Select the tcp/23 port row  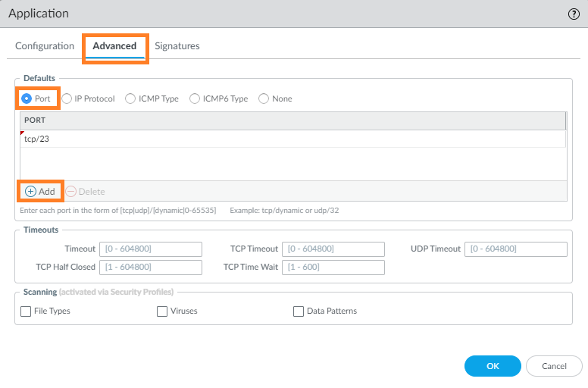pyautogui.click(x=292, y=139)
